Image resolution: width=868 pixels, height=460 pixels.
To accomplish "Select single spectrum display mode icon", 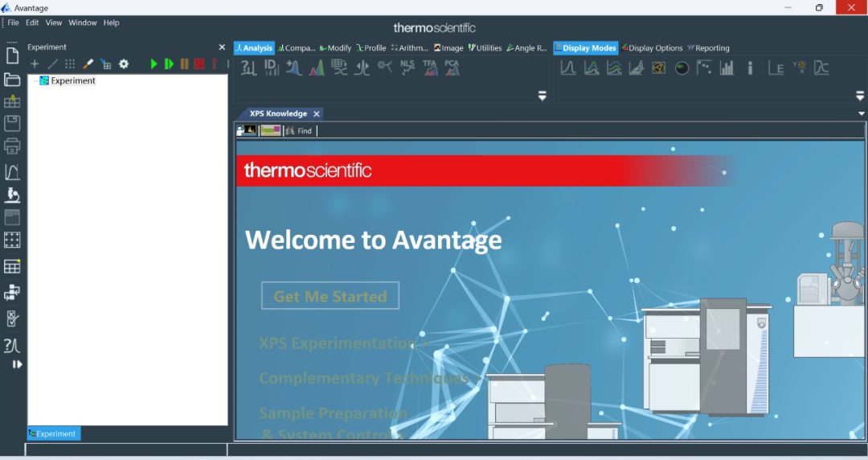I will [568, 68].
